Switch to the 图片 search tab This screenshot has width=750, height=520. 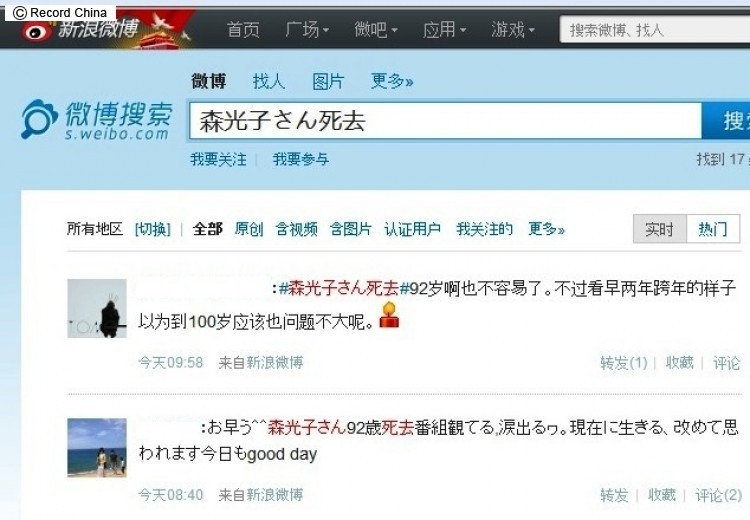(328, 81)
